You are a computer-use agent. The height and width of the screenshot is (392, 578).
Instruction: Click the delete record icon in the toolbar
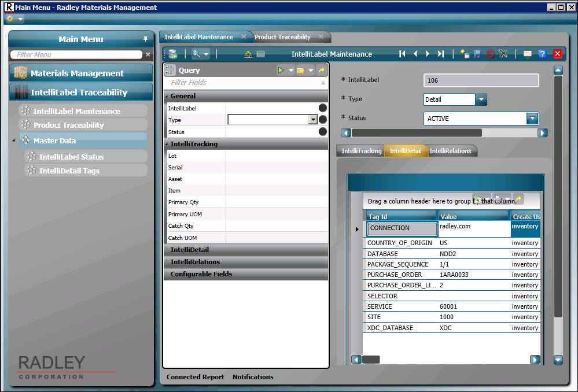490,53
